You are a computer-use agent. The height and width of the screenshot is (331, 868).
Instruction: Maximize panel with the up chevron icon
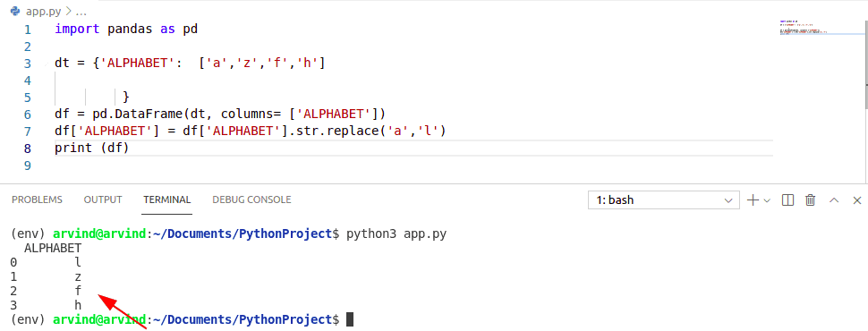tap(834, 199)
